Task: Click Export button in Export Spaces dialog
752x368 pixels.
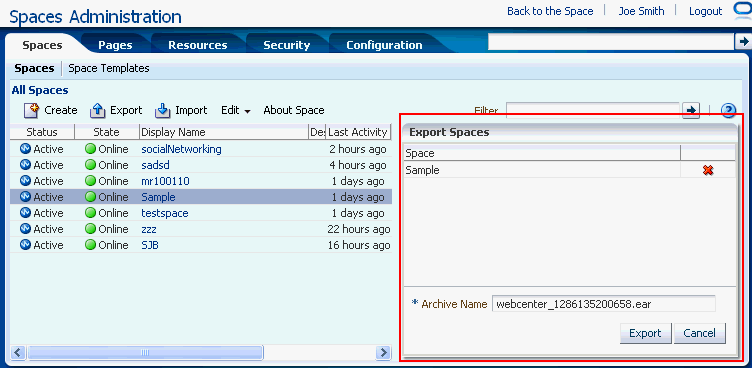Action: 645,333
